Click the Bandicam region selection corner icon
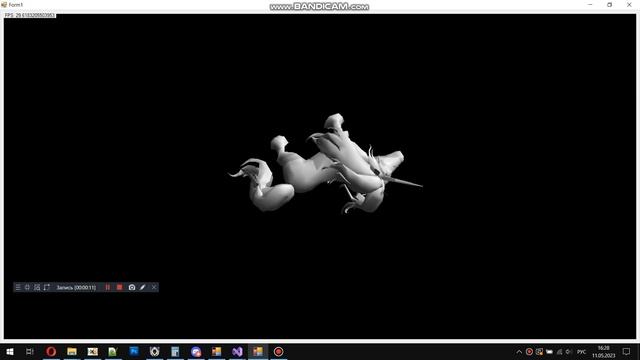The width and height of the screenshot is (640, 360). pos(47,287)
